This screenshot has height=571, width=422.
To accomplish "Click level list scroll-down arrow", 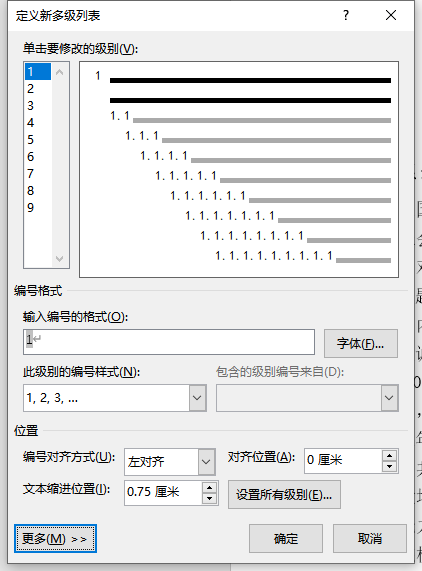I will pos(60,259).
